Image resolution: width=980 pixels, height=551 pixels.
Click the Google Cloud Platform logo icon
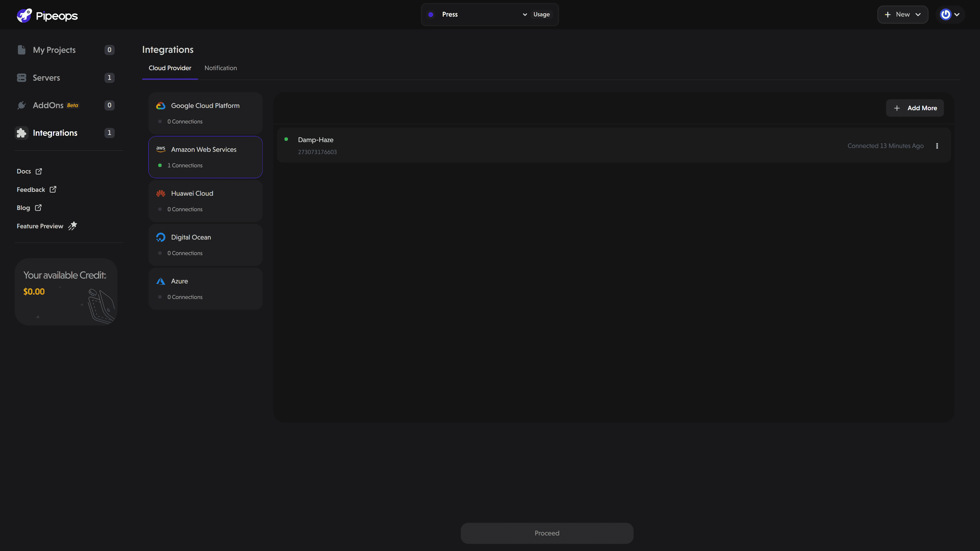point(161,106)
